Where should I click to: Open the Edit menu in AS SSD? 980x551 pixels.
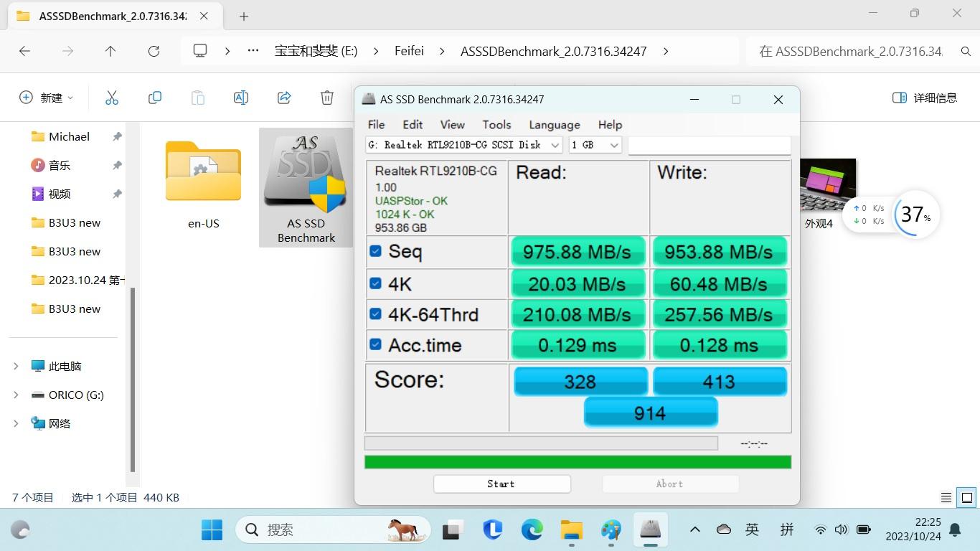tap(413, 125)
